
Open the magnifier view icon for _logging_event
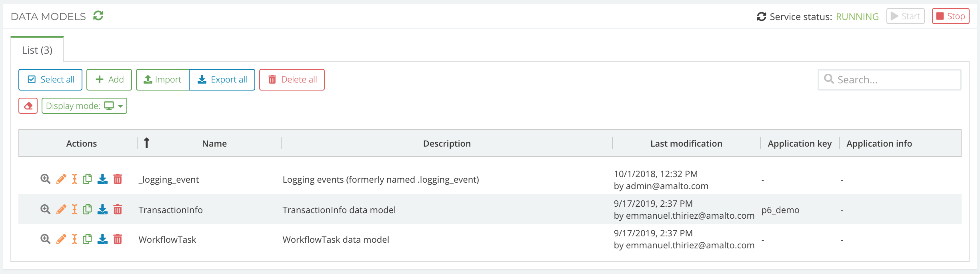[45, 179]
